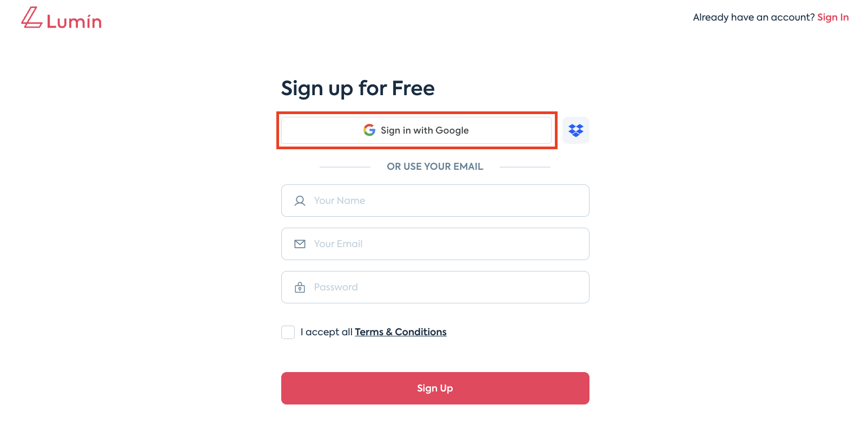Check the I accept all Terms checkbox

click(x=288, y=332)
